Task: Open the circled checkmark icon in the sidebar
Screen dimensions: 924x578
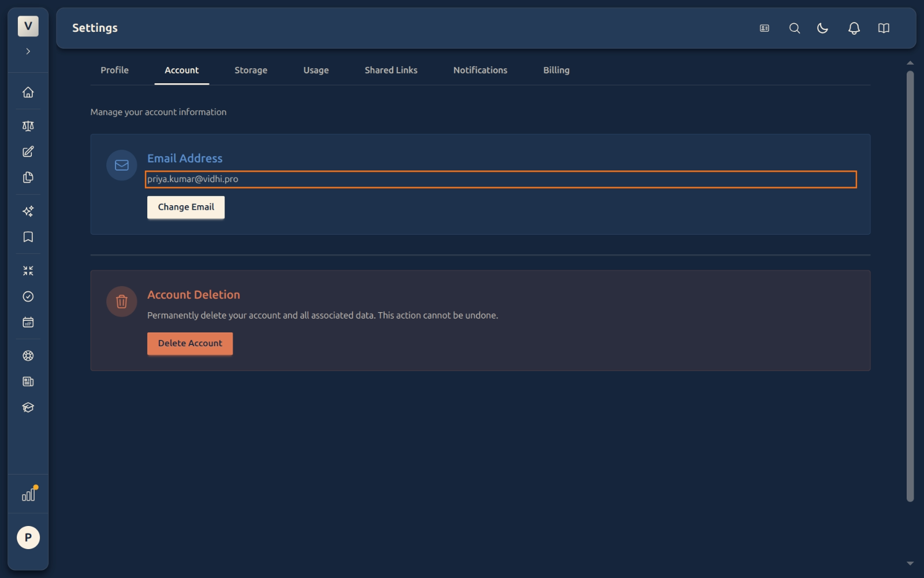Action: coord(28,297)
